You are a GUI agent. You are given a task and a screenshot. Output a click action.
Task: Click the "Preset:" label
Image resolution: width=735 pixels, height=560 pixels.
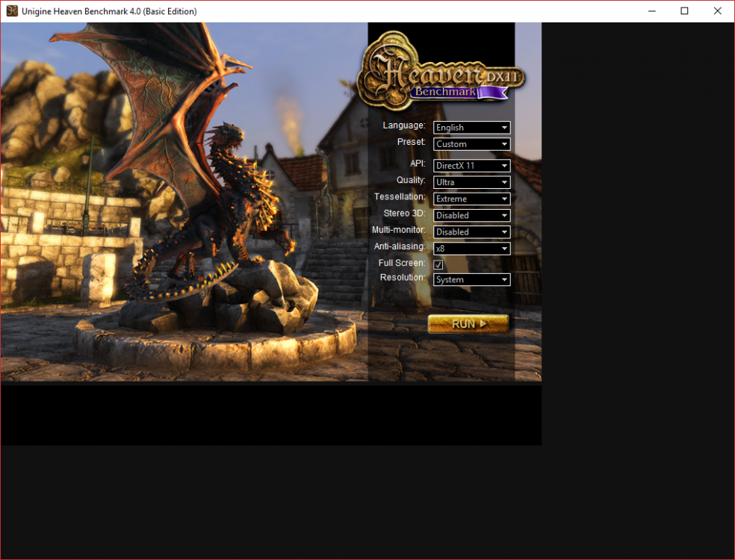point(411,142)
